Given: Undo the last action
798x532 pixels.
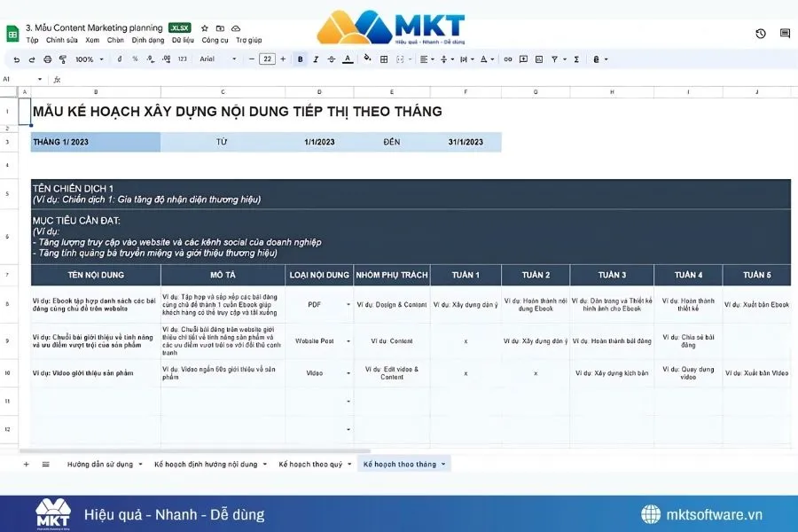Looking at the screenshot, I should [x=15, y=59].
